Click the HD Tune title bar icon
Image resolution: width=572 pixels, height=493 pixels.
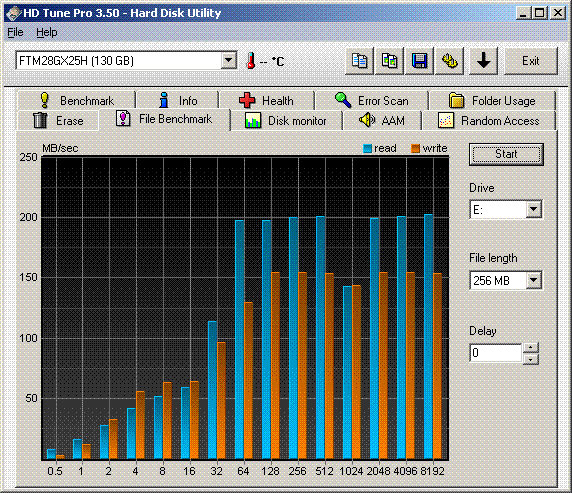coord(13,13)
